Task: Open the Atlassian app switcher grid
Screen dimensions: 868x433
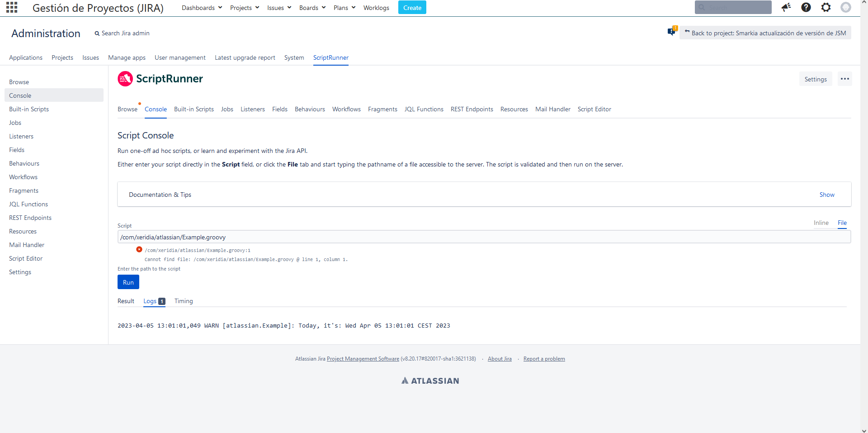Action: tap(11, 7)
